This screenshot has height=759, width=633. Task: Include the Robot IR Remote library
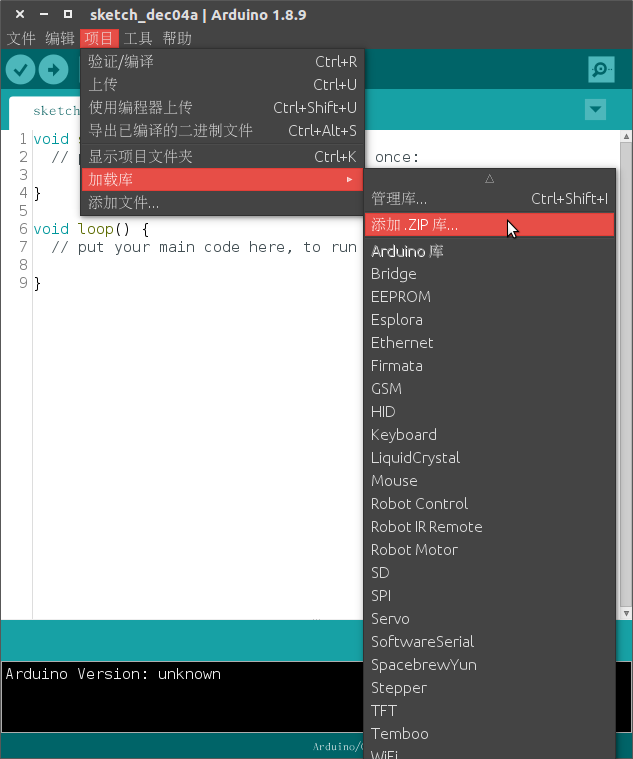[x=489, y=527]
